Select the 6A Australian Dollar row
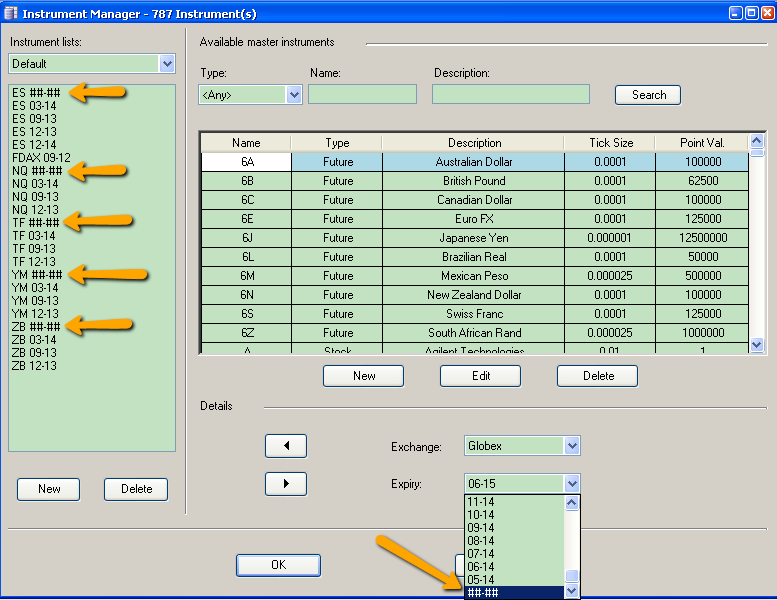 (x=475, y=162)
